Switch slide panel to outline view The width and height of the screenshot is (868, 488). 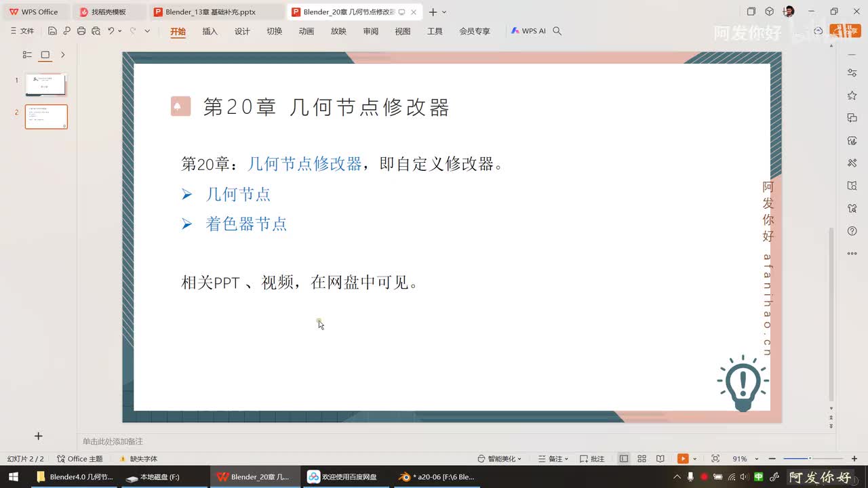(27, 55)
